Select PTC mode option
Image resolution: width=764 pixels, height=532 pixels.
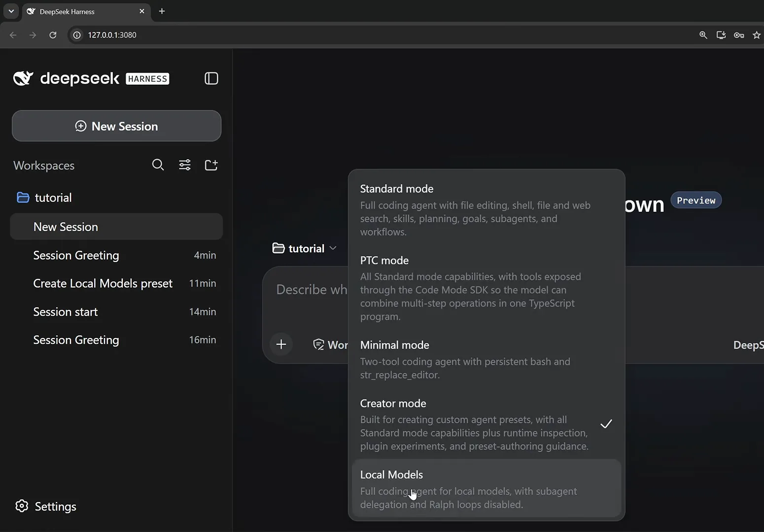486,288
